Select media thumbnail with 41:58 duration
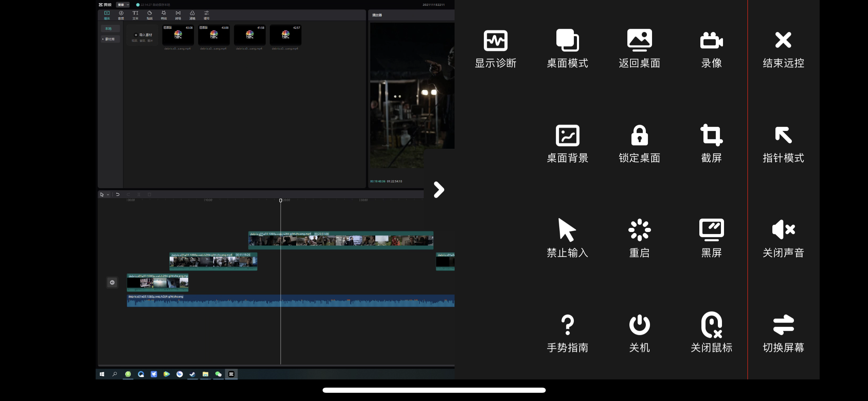 click(250, 35)
